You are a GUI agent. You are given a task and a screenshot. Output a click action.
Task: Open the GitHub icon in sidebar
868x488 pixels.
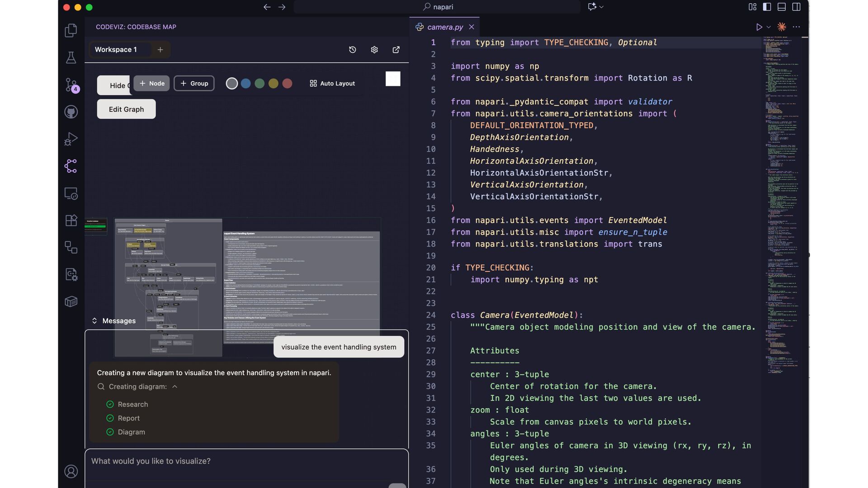click(71, 112)
